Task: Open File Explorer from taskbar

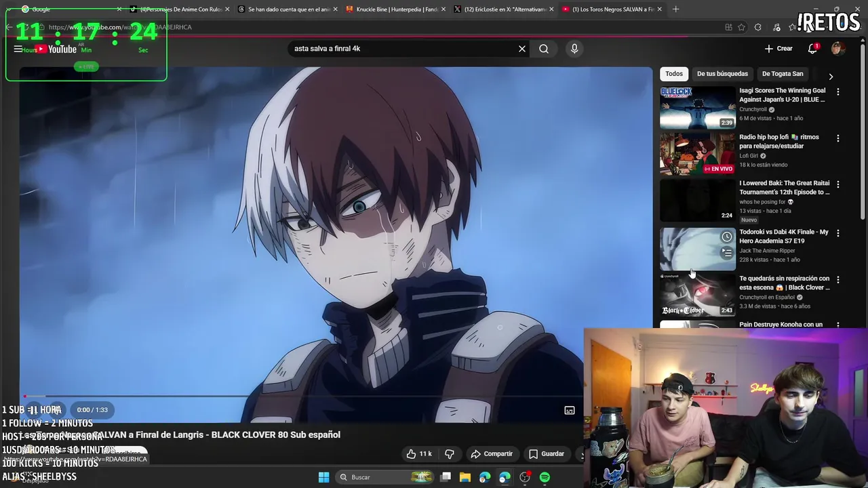Action: (x=465, y=477)
